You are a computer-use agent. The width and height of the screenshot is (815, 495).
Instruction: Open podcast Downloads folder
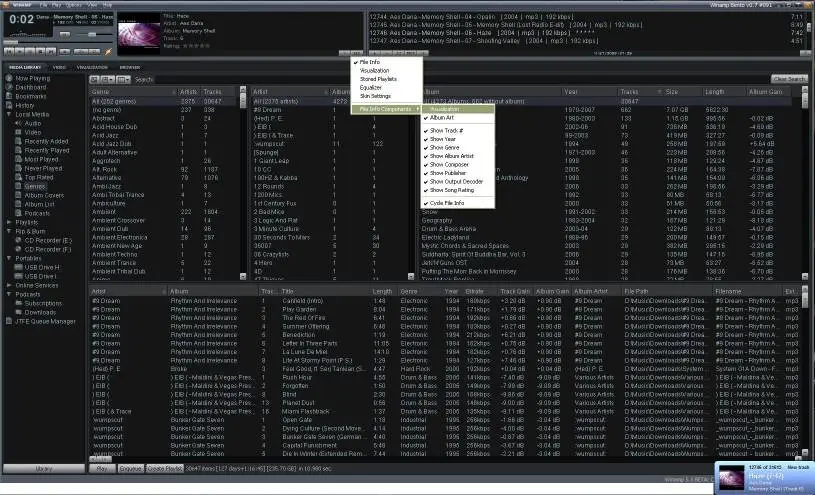tap(41, 312)
